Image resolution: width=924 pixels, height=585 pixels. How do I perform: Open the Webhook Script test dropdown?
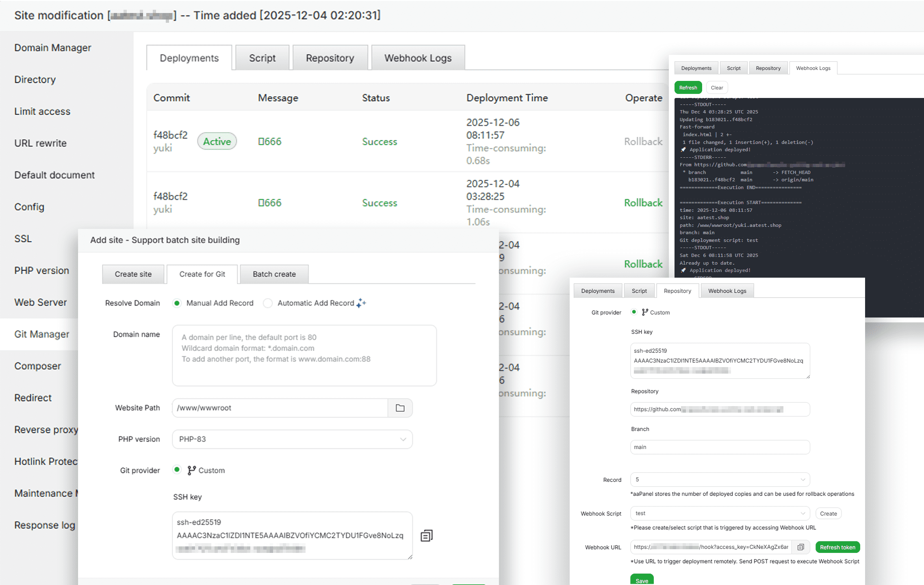[x=720, y=513]
